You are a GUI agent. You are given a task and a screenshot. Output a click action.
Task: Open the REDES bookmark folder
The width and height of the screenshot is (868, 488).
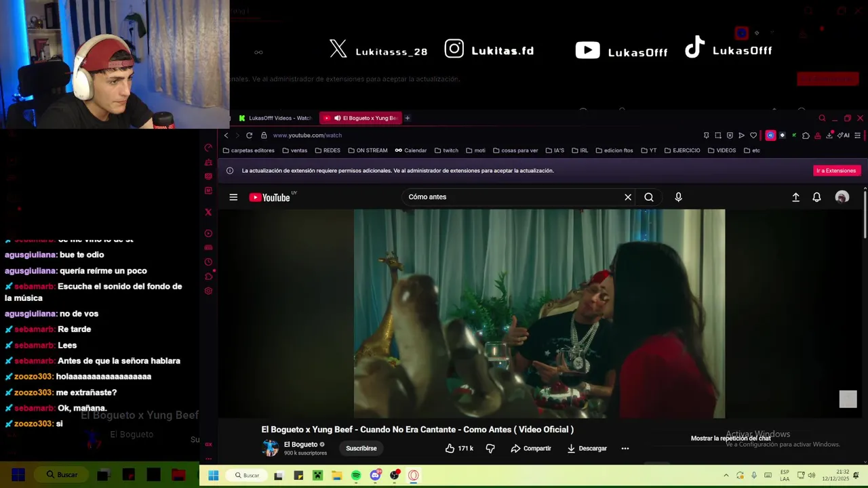click(328, 150)
